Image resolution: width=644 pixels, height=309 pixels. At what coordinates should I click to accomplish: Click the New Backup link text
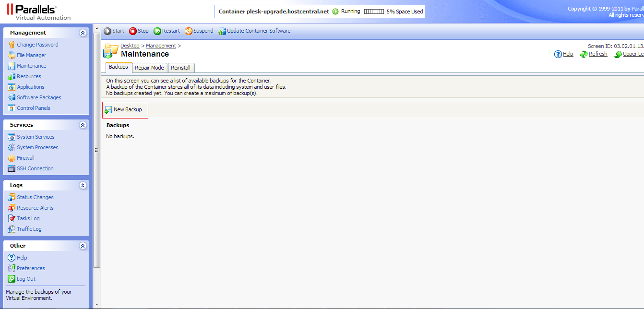[x=128, y=109]
